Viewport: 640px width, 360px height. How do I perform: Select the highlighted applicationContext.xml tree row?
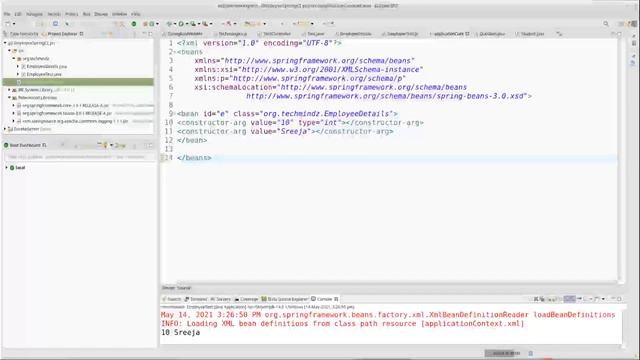click(78, 82)
